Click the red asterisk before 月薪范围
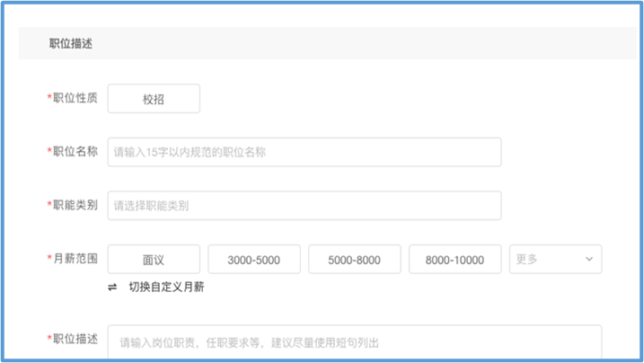644x363 pixels. 49,260
